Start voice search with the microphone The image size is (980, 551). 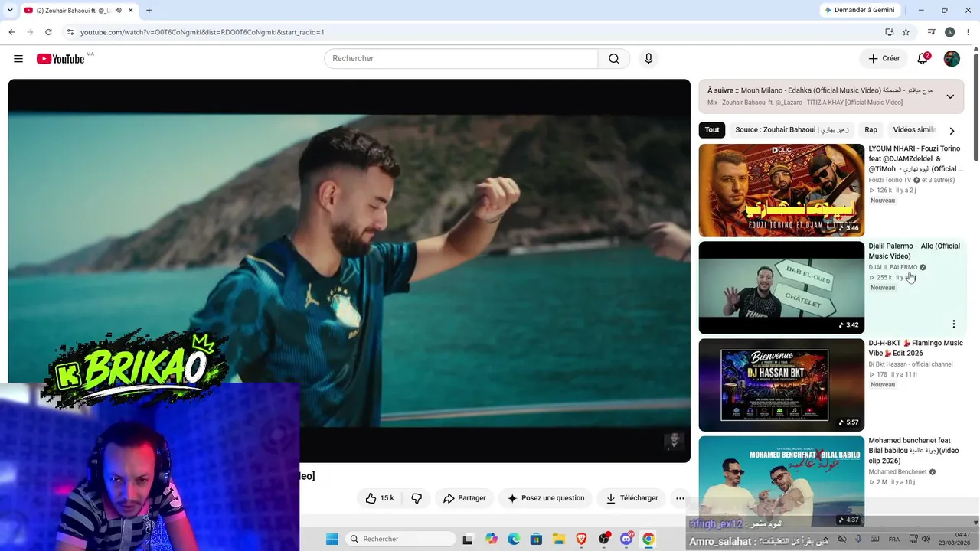648,59
